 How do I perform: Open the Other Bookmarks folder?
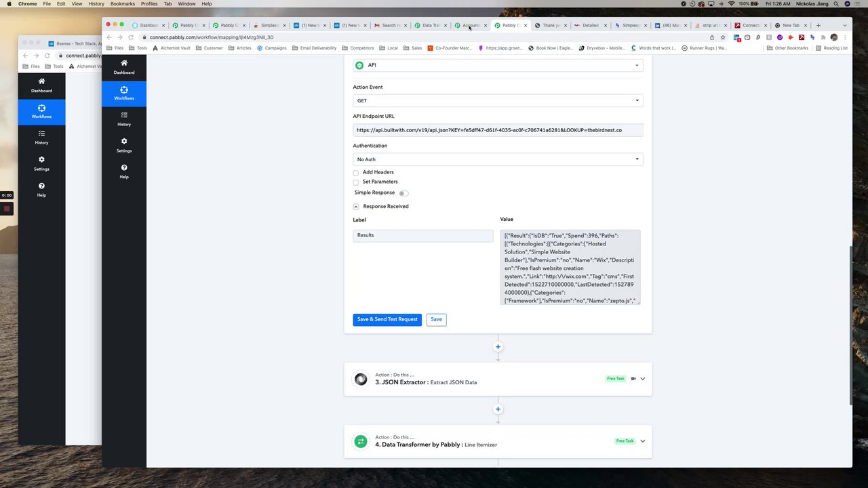[x=788, y=48]
